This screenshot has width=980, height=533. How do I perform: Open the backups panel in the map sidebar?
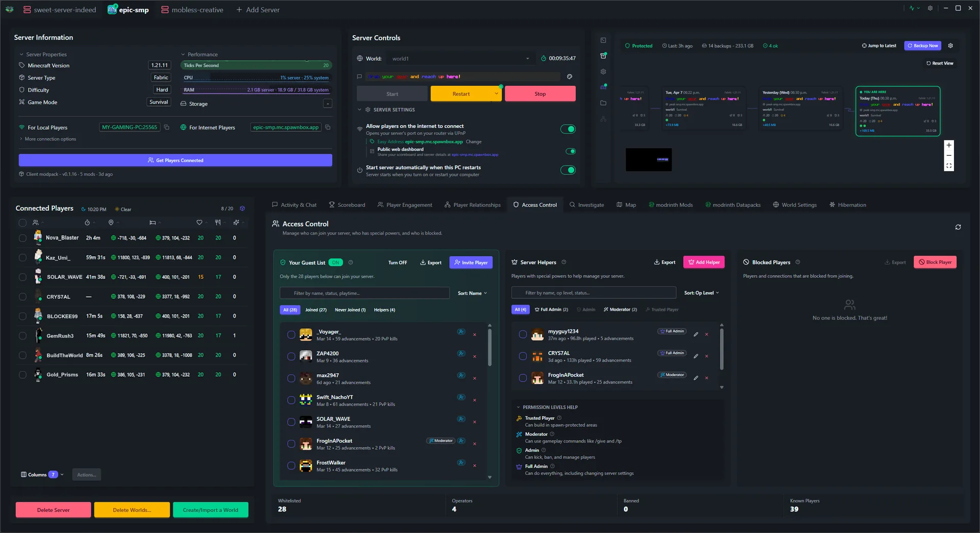603,55
